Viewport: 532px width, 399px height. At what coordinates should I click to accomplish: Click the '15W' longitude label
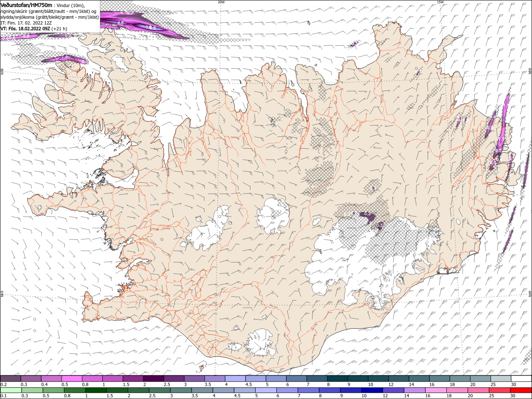tap(440, 2)
